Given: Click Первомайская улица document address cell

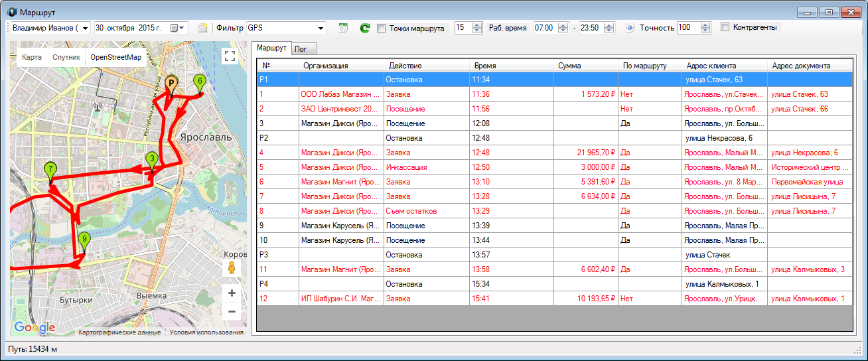Looking at the screenshot, I should click(x=810, y=182).
